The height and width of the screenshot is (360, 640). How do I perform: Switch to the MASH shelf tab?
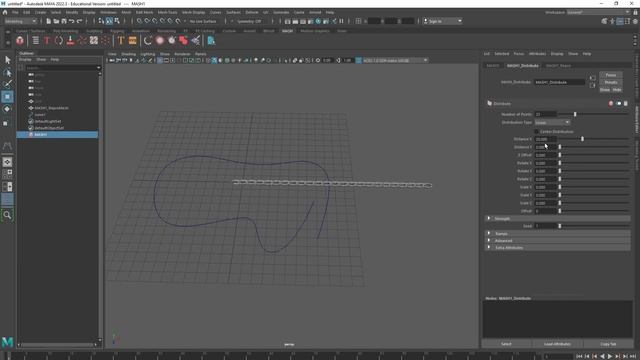click(x=287, y=31)
